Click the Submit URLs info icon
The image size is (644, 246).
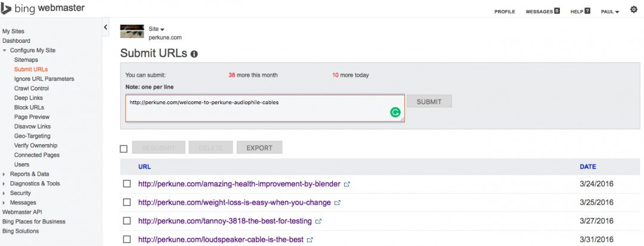click(194, 54)
